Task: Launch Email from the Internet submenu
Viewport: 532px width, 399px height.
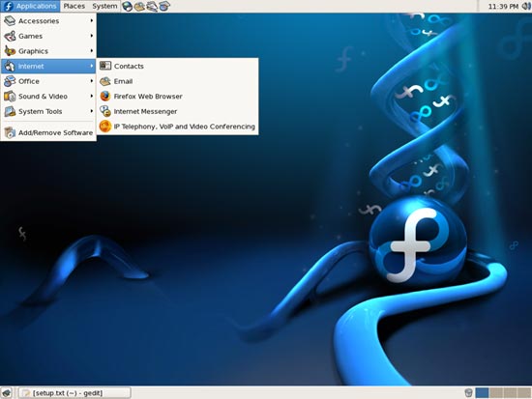Action: point(178,81)
